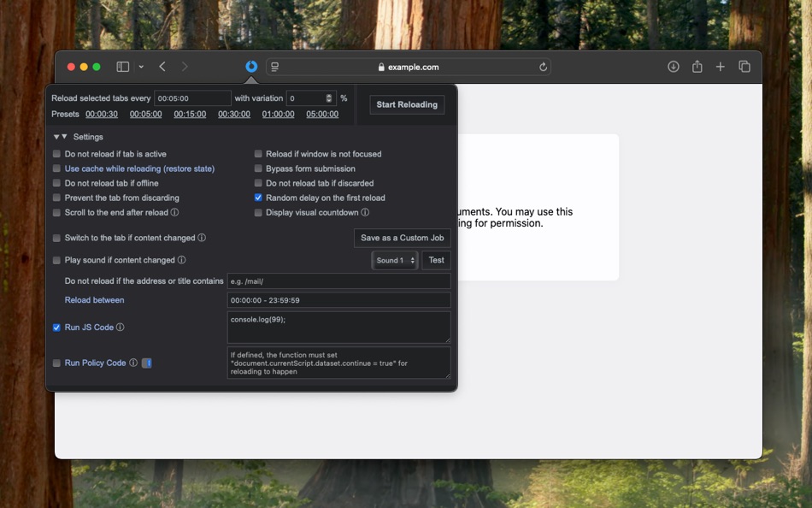Enable Run Policy Code
This screenshot has width=812, height=508.
pos(56,363)
